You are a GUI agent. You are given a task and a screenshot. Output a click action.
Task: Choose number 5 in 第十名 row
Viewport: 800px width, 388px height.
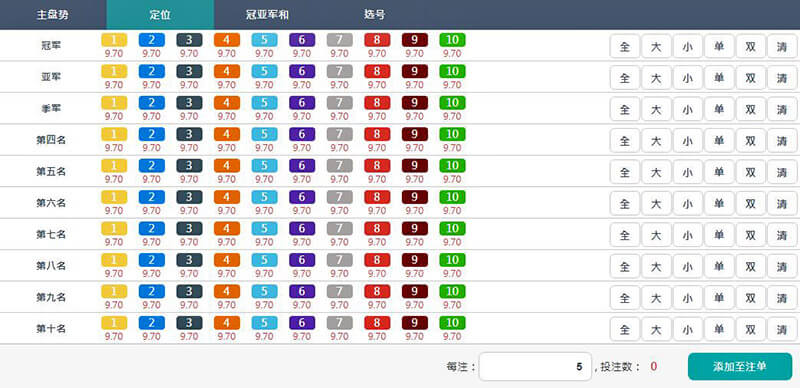(x=264, y=323)
